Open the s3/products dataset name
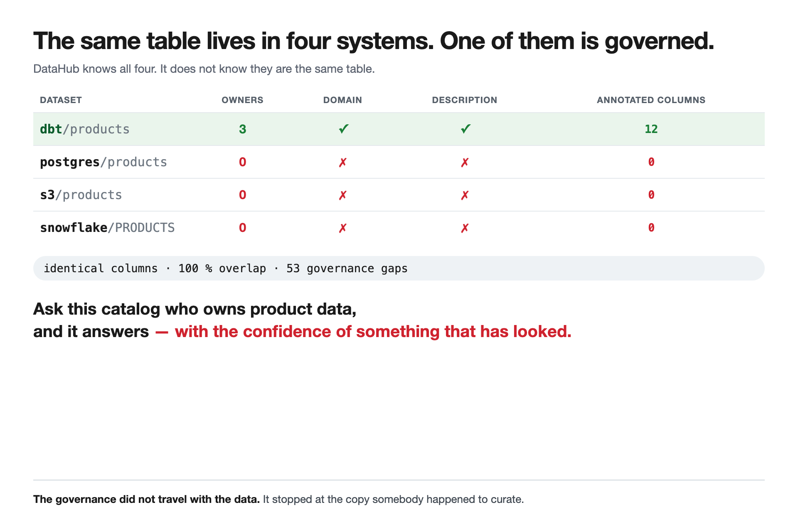The height and width of the screenshot is (532, 798). tap(81, 195)
